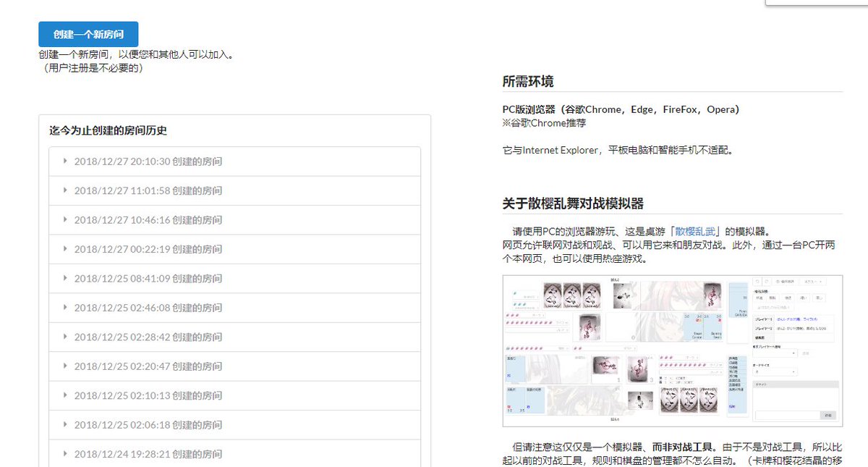Select the Internet Explorer incompatibility notice
The width and height of the screenshot is (868, 467).
click(x=618, y=151)
